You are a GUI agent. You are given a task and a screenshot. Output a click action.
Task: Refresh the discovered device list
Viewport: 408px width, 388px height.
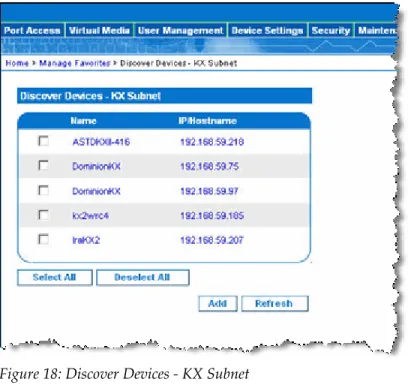pyautogui.click(x=274, y=304)
